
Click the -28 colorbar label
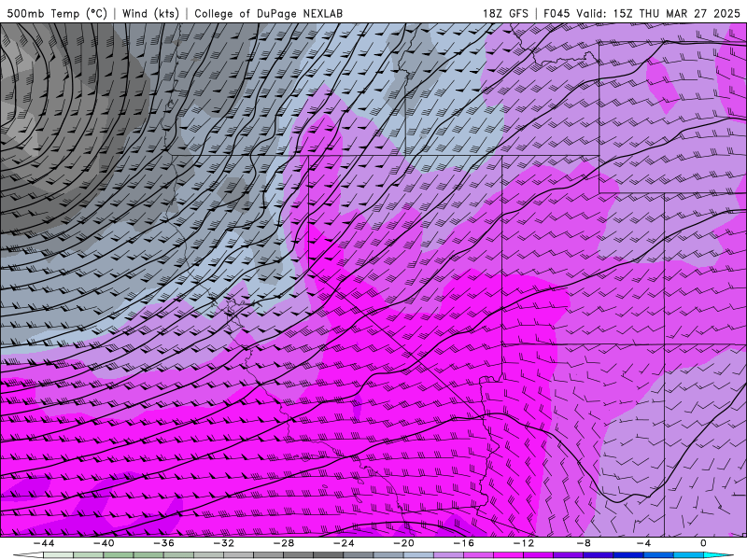click(284, 543)
